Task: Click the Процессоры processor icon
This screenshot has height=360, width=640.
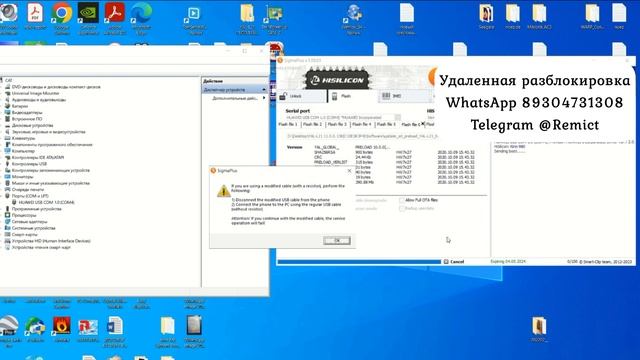Action: 7,215
